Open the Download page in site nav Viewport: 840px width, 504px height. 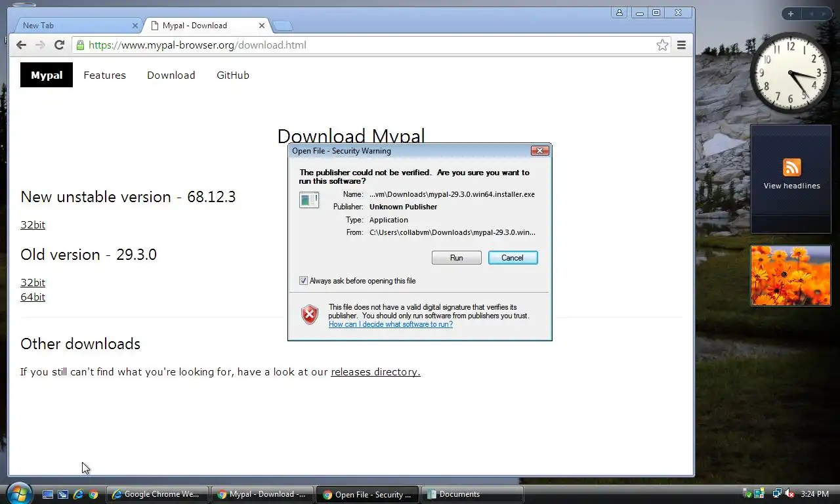pos(171,75)
